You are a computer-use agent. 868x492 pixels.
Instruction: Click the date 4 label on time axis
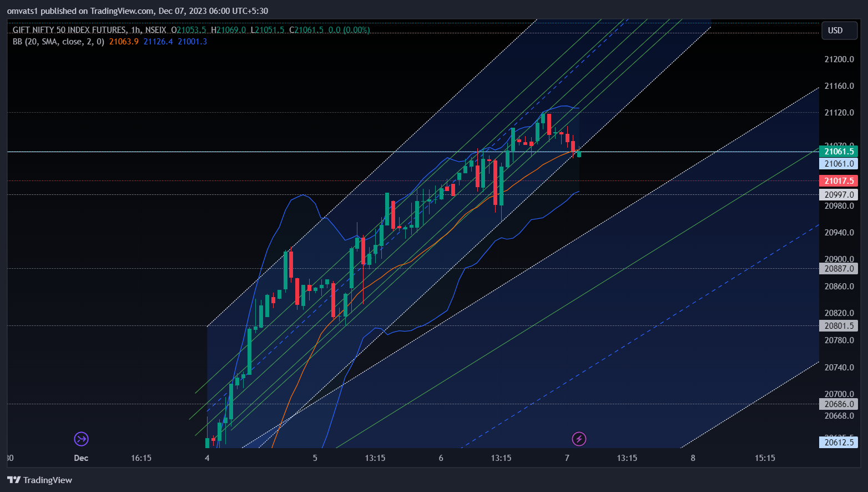[207, 458]
